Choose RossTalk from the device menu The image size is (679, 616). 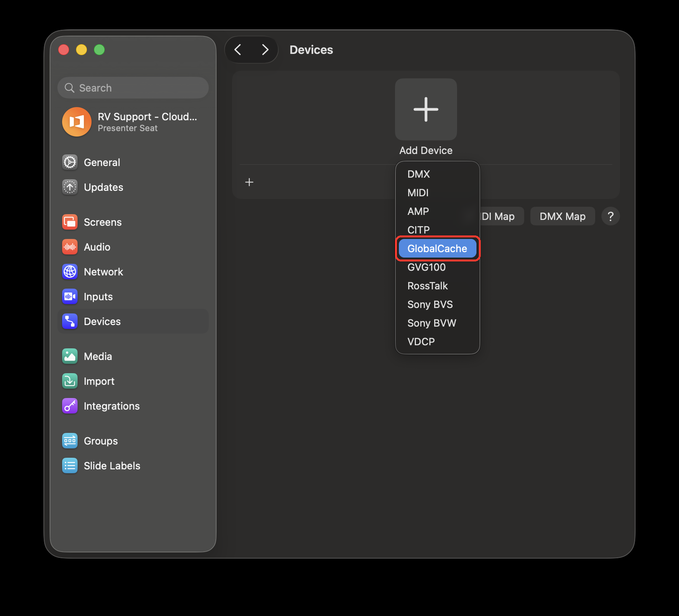[438, 286]
